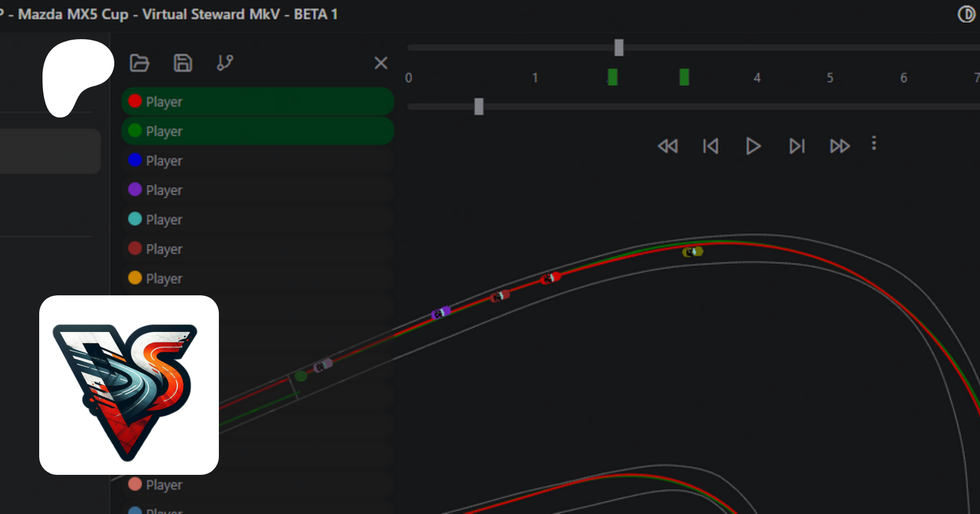Select the purple Player entry
The height and width of the screenshot is (514, 980).
pyautogui.click(x=257, y=190)
